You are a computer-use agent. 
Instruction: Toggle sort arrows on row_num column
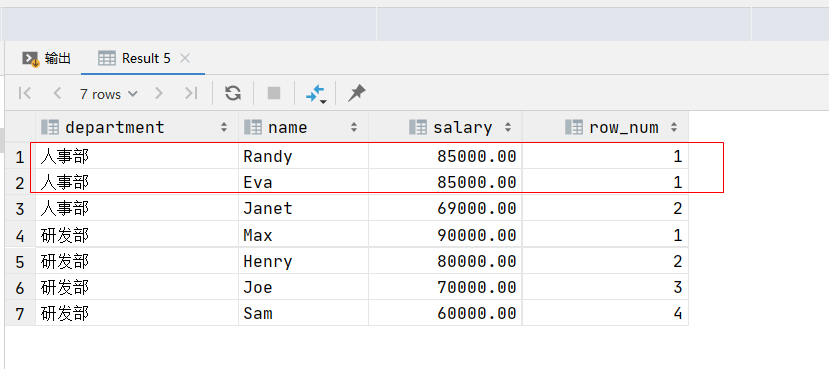click(x=674, y=127)
